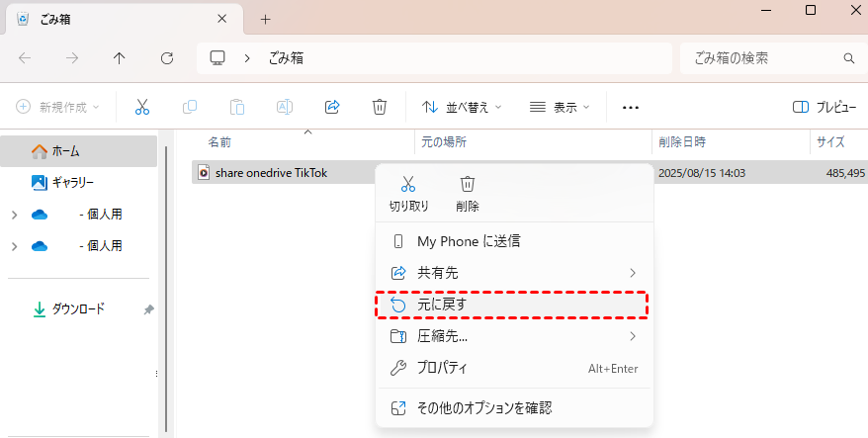Select その他のオプションを確認

pos(514,408)
